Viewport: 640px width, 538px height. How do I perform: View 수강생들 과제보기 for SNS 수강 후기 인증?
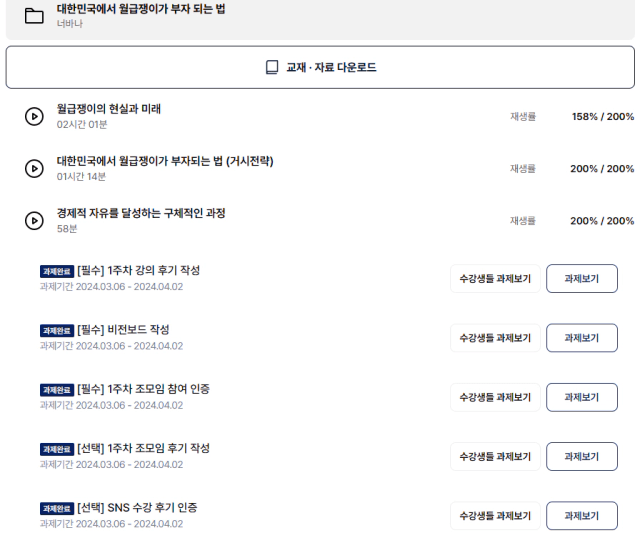coord(495,516)
